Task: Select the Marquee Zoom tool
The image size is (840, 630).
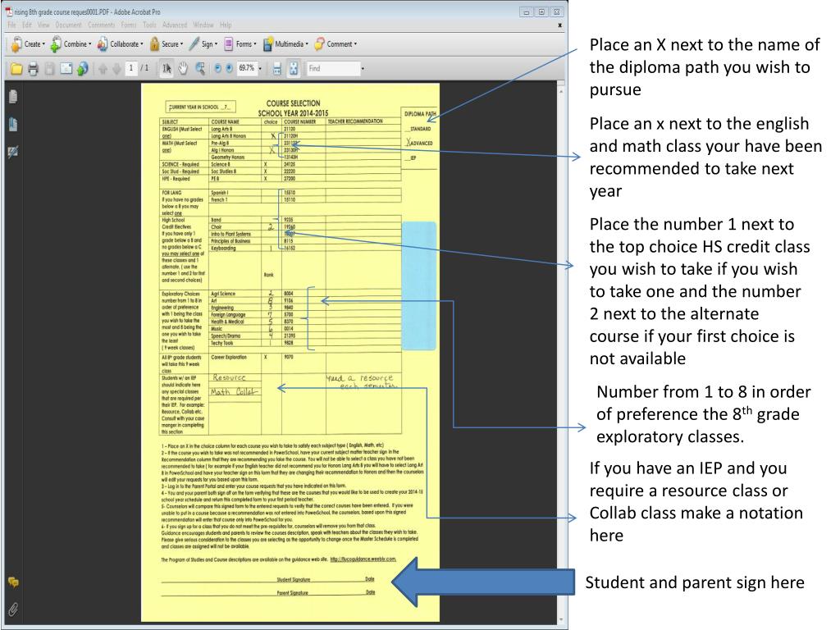Action: (200, 69)
